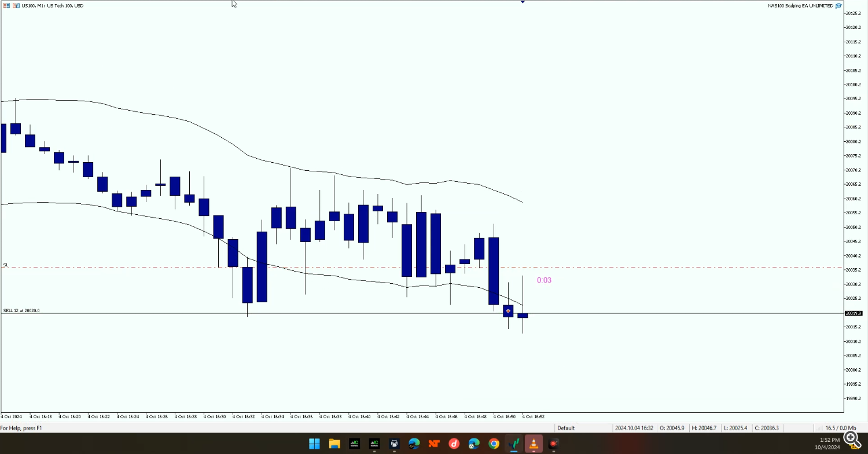Click the 2024.10.04 16:32 status bar date
The width and height of the screenshot is (868, 454).
[634, 428]
